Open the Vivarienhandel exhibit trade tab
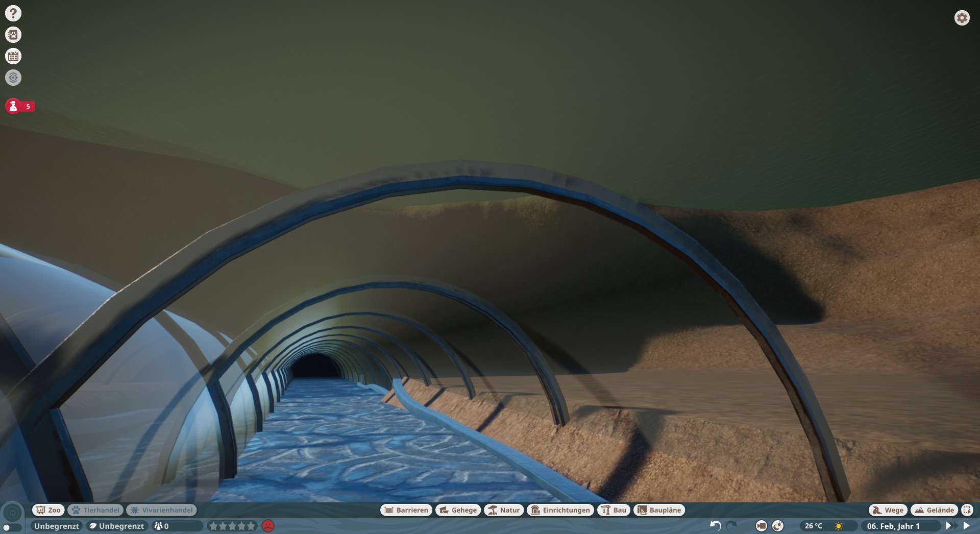Screen dimensions: 980x534 coord(162,510)
